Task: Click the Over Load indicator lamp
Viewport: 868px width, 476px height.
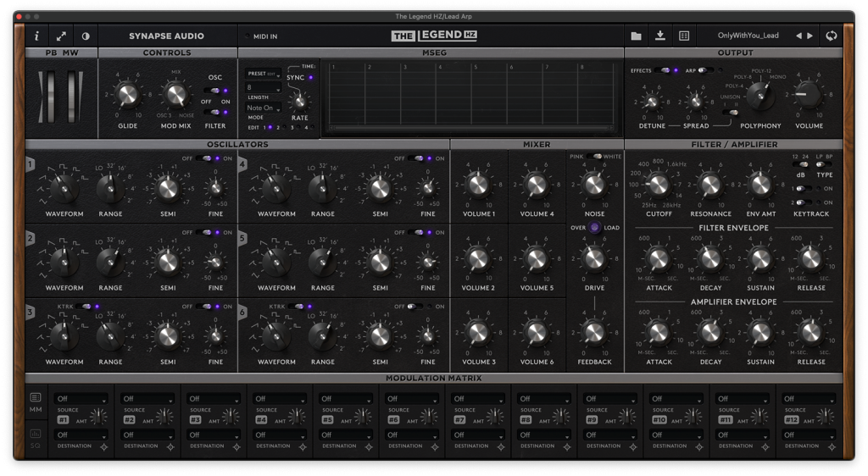Action: 594,227
